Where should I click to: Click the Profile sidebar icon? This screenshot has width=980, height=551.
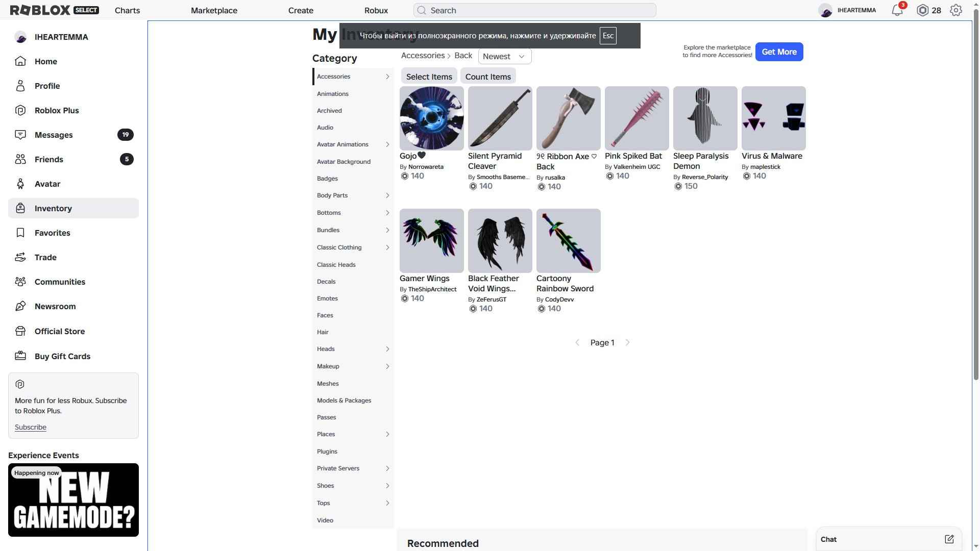point(20,86)
